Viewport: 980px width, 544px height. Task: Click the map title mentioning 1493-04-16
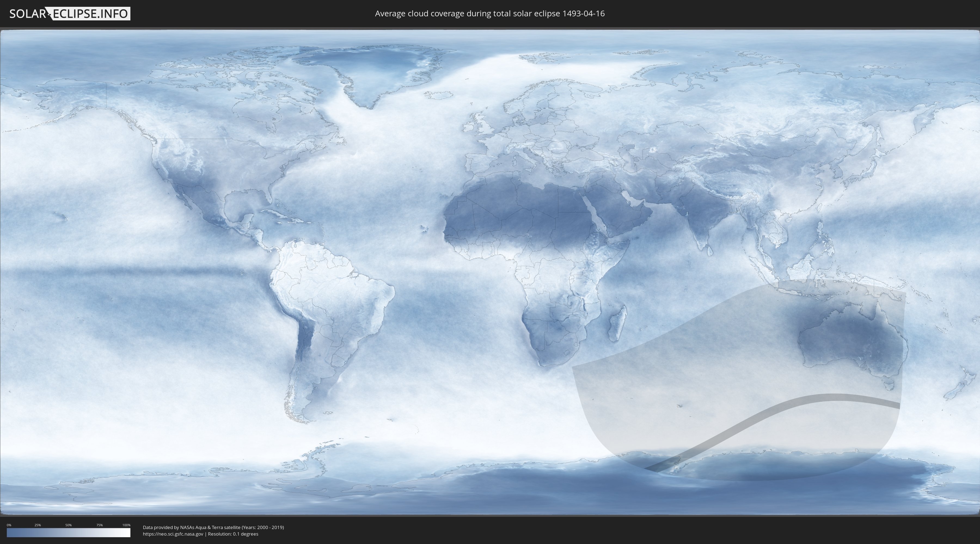click(x=490, y=14)
